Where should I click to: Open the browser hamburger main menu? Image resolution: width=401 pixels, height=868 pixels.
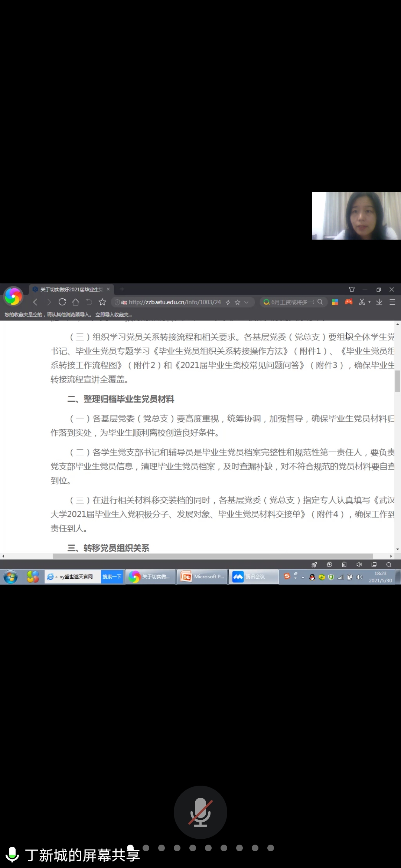pos(392,302)
